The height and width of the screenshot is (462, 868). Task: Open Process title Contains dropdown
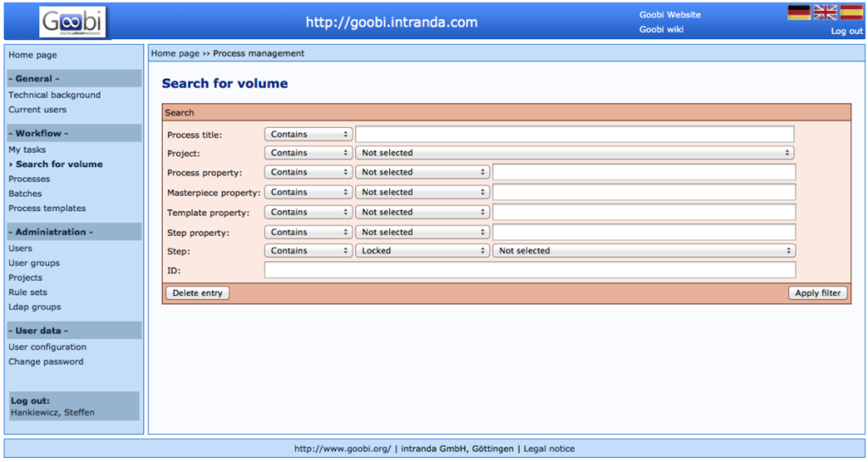coord(309,134)
